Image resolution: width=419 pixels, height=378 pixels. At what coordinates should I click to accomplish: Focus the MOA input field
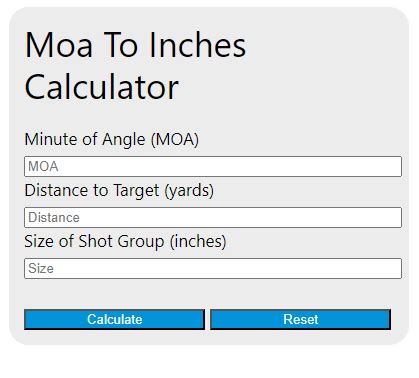point(213,166)
